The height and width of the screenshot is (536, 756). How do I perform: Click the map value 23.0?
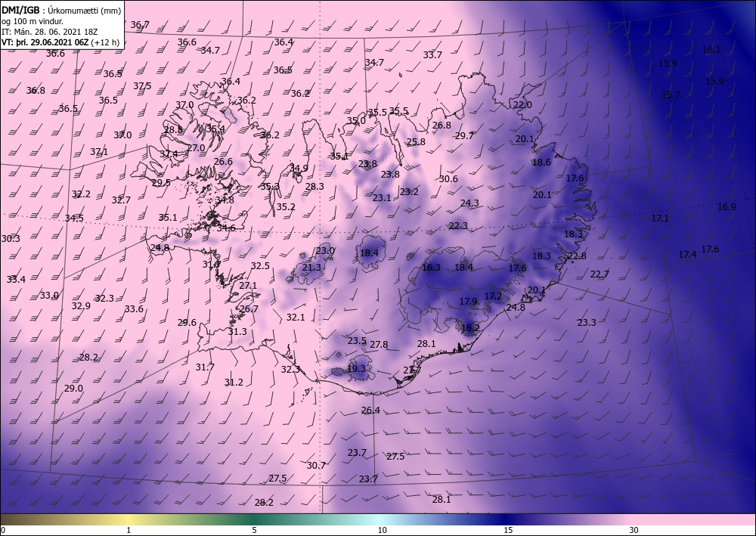pyautogui.click(x=325, y=251)
